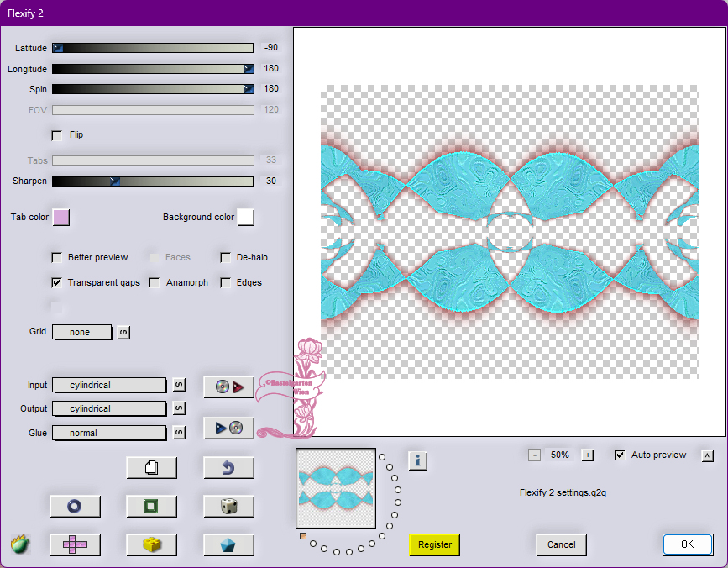728x568 pixels.
Task: Click the pink cross layout button
Action: [x=76, y=544]
